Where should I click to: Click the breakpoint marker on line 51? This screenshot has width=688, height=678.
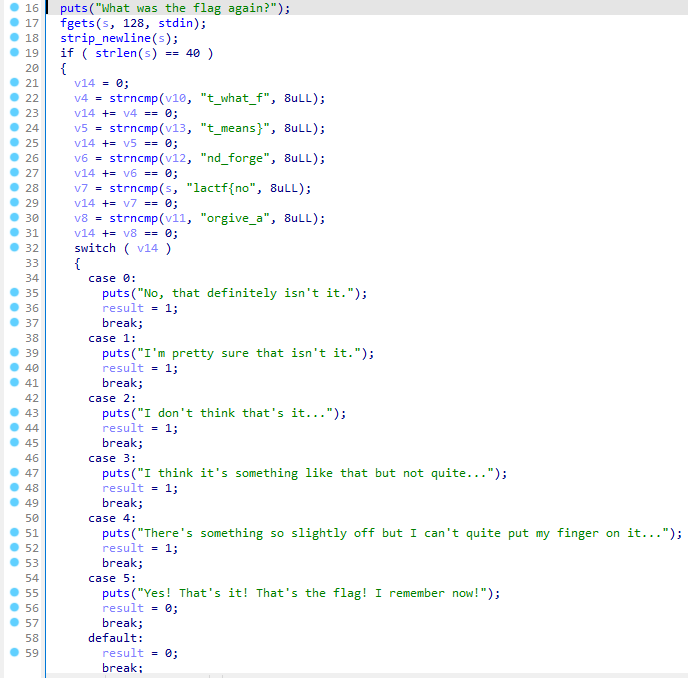[x=14, y=532]
